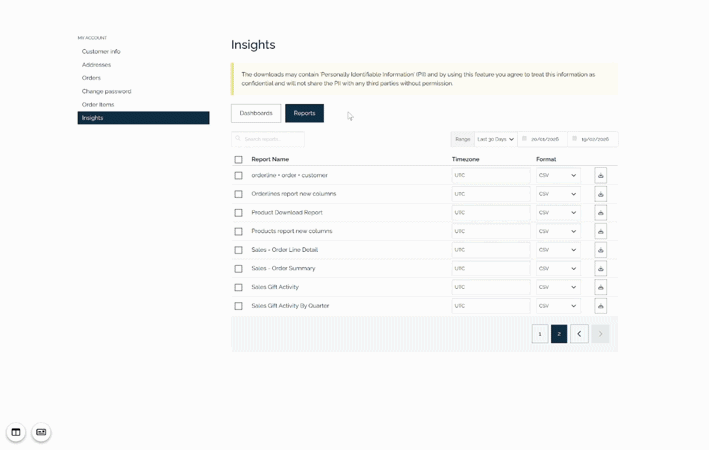This screenshot has width=709, height=450.
Task: Click the round card-style icon button at bottom left
Action: click(x=41, y=432)
